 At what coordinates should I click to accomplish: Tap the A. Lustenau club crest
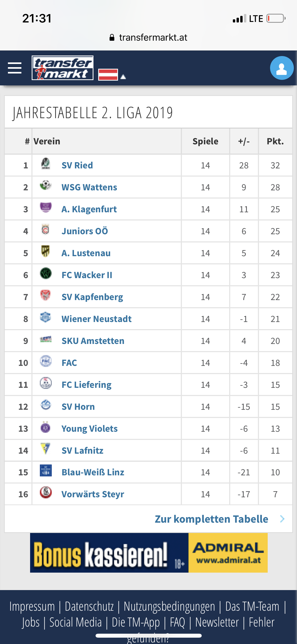(x=46, y=251)
